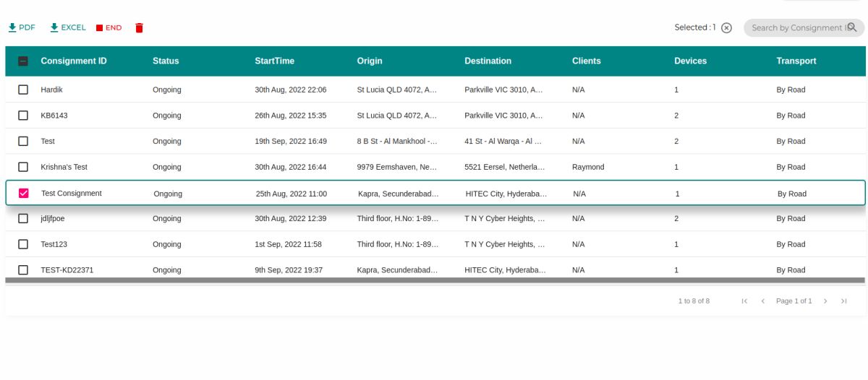Sort by Clients column header

pos(587,61)
